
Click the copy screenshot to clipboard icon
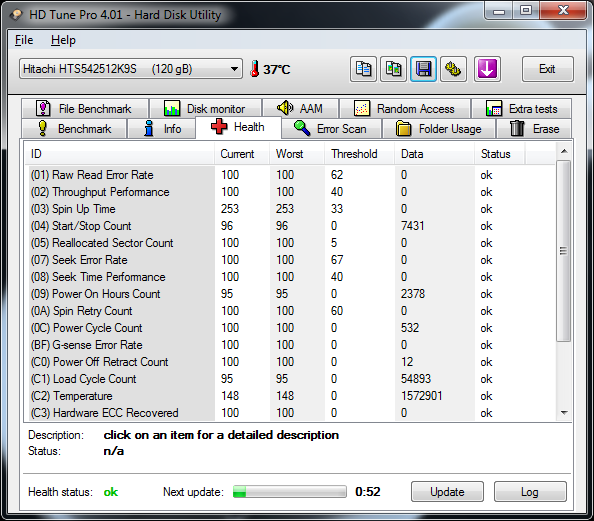tap(393, 69)
